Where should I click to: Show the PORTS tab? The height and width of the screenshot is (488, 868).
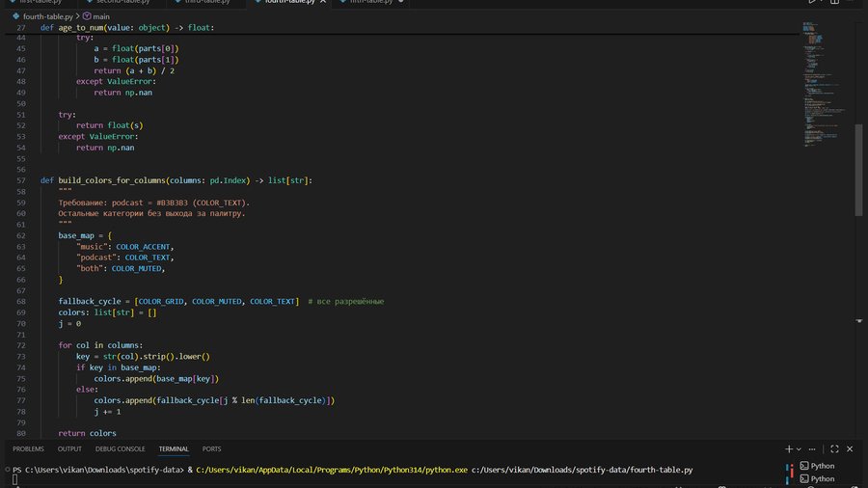coord(211,448)
